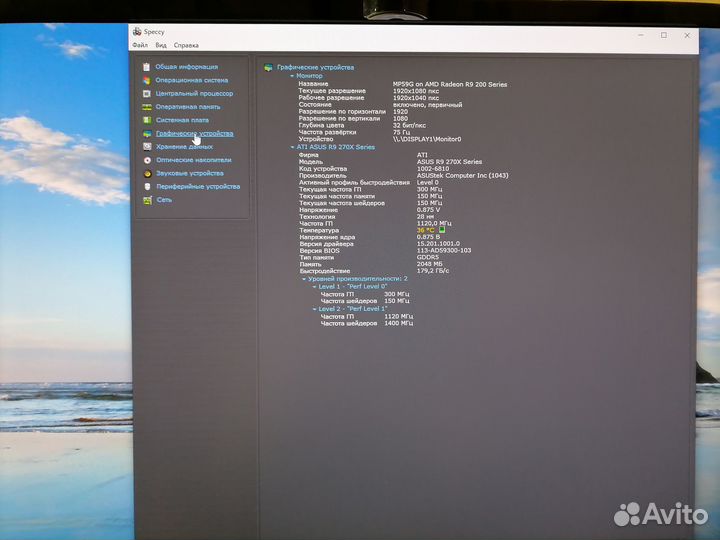Open the Оптические накопители section

point(194,160)
